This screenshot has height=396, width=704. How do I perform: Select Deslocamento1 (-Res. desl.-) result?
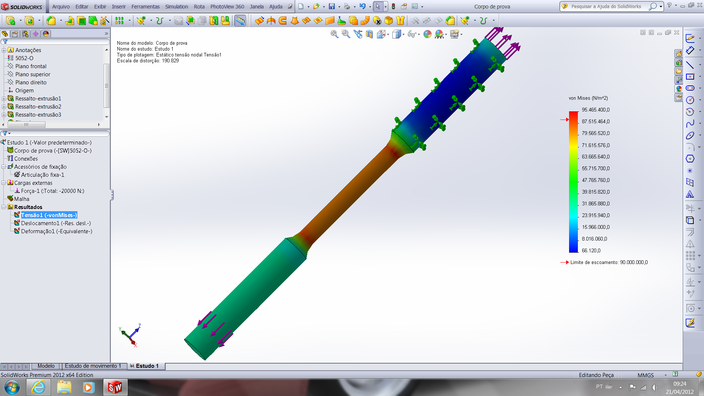tap(56, 223)
